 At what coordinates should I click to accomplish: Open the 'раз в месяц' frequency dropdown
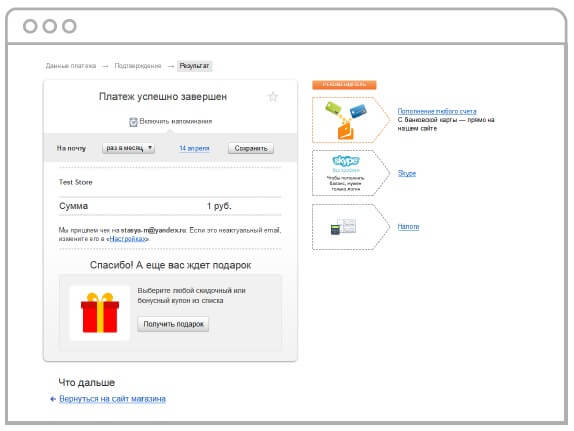coord(128,148)
